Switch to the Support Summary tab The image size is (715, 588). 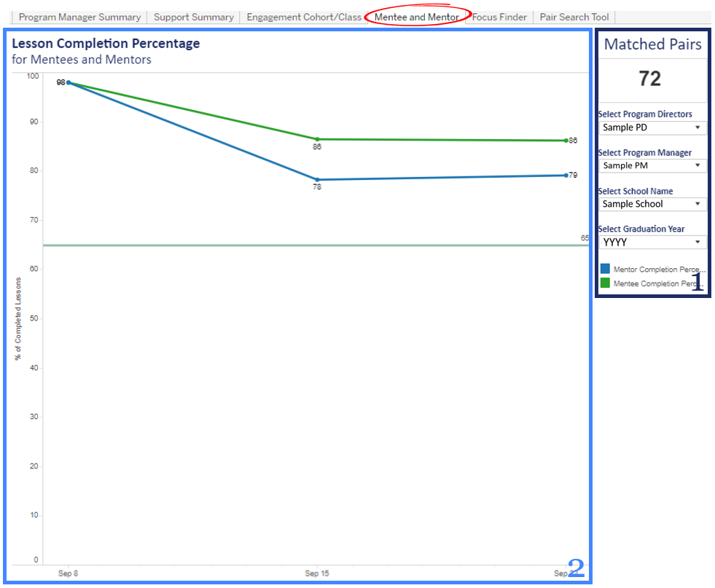point(194,17)
